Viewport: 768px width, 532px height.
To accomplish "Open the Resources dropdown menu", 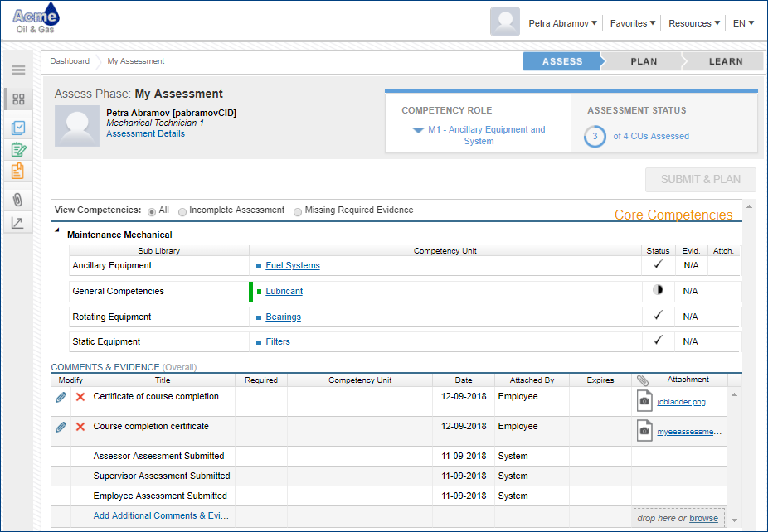I will pyautogui.click(x=694, y=23).
